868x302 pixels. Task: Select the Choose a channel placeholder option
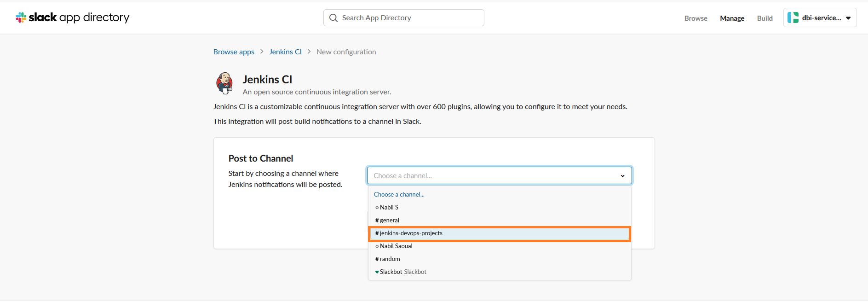(500, 195)
